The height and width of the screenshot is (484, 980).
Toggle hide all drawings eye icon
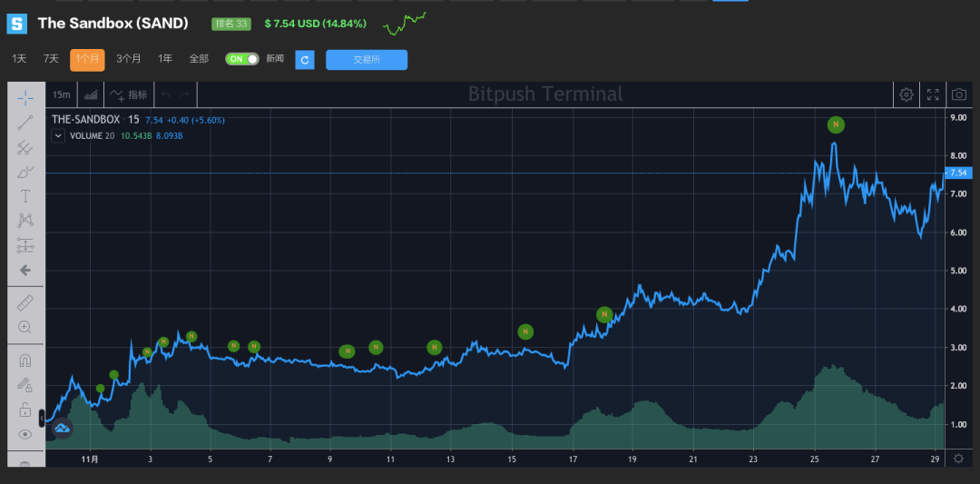click(x=25, y=435)
